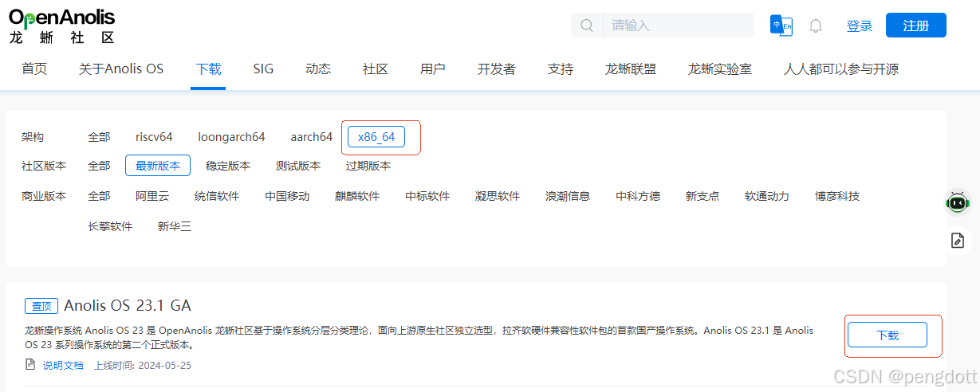This screenshot has width=980, height=392.
Task: Filter commercial version by 新华三
Action: [x=175, y=226]
